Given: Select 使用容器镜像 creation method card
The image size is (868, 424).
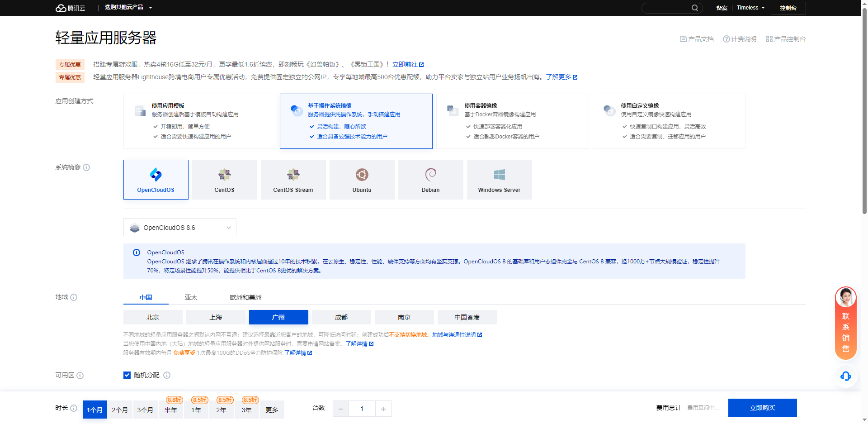Looking at the screenshot, I should coord(513,121).
